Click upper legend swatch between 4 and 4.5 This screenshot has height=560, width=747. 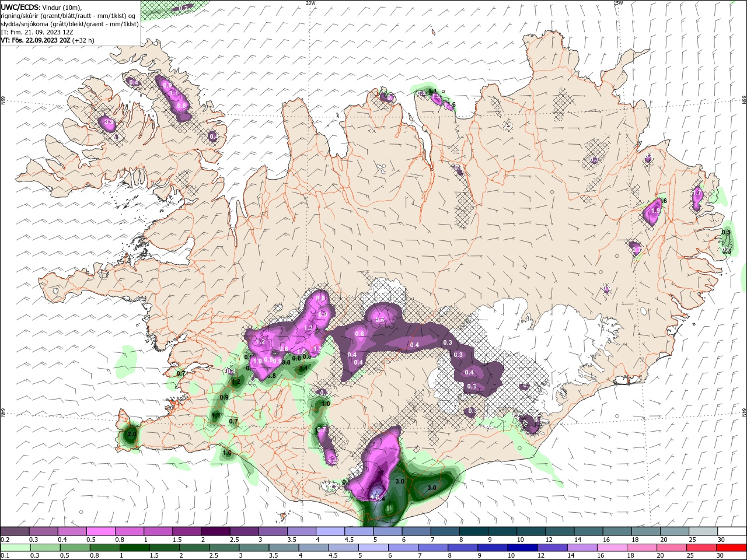click(330, 531)
